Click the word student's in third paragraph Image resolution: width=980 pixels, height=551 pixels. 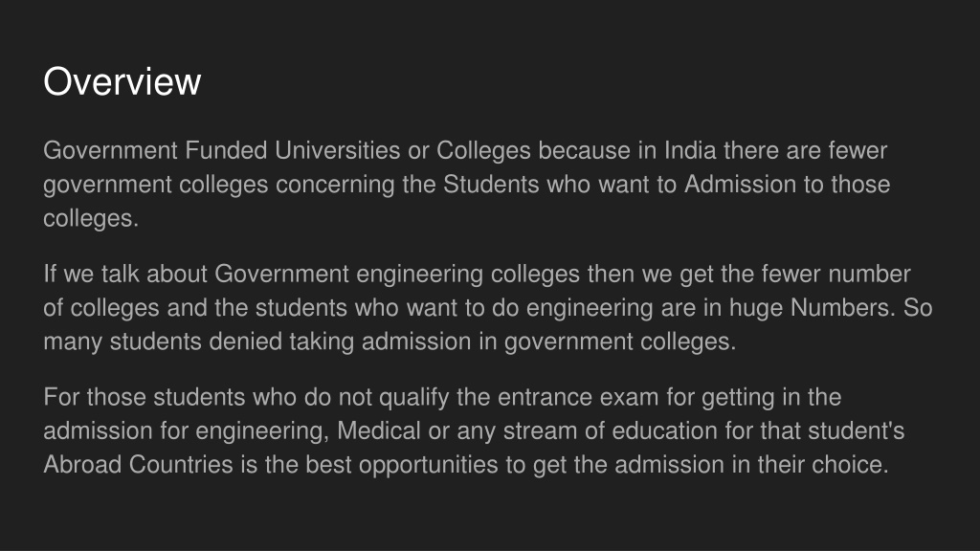[x=857, y=431]
